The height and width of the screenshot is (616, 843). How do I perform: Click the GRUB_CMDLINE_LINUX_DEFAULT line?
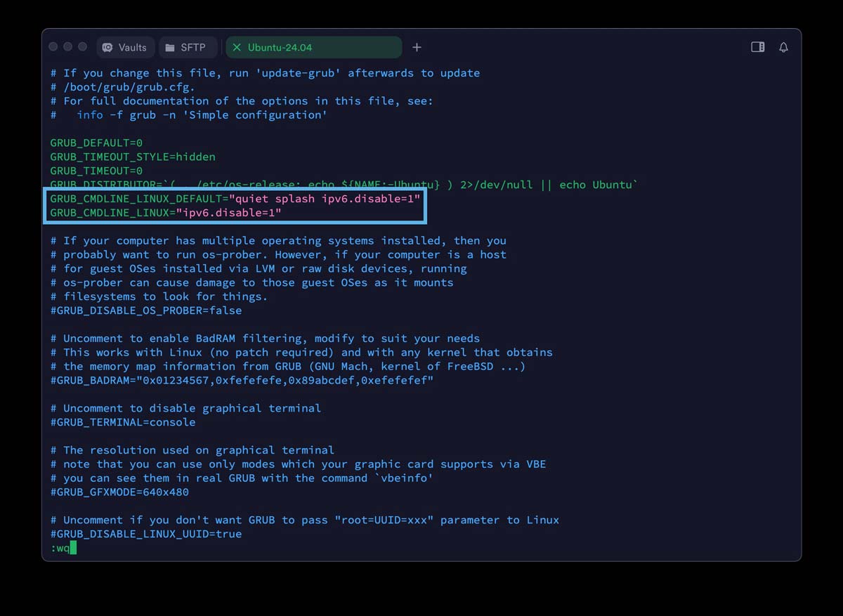(x=235, y=199)
